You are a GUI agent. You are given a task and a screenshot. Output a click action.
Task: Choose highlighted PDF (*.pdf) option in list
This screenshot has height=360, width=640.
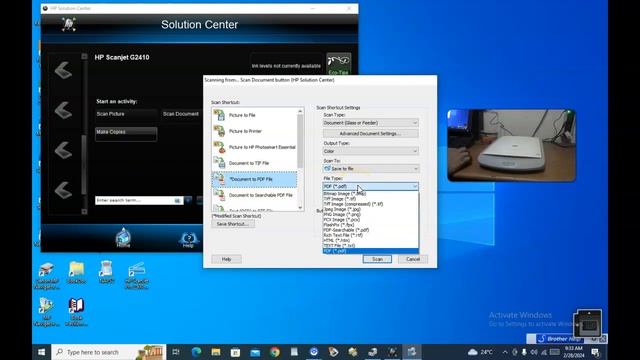[x=371, y=251]
